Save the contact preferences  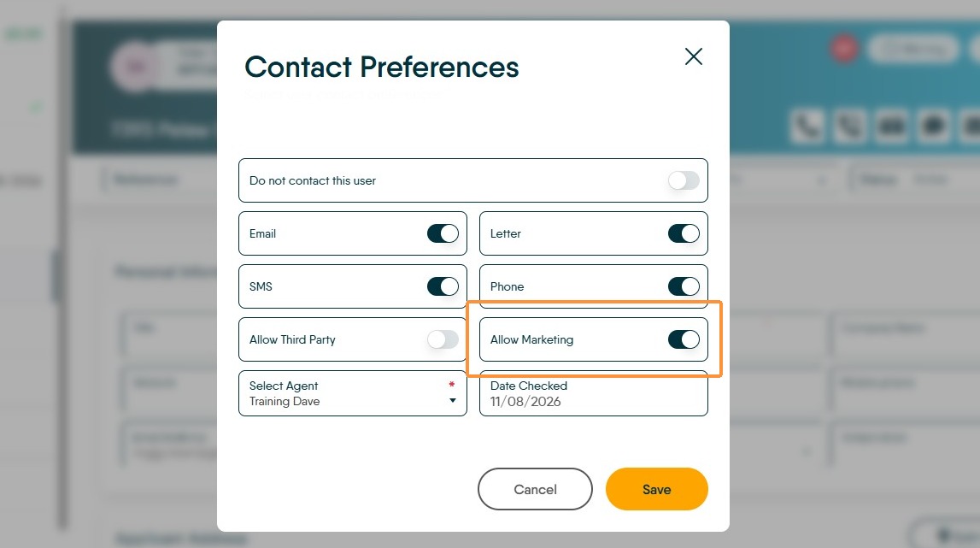pyautogui.click(x=656, y=489)
